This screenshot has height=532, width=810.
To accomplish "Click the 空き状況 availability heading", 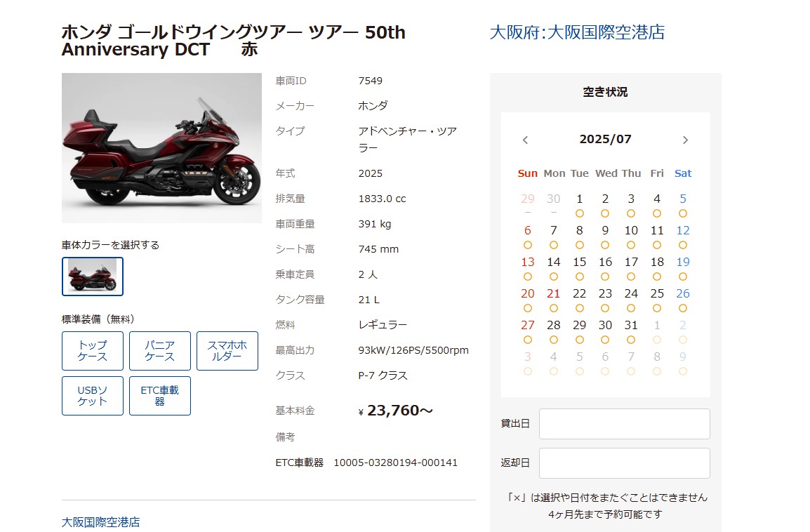I will [606, 92].
